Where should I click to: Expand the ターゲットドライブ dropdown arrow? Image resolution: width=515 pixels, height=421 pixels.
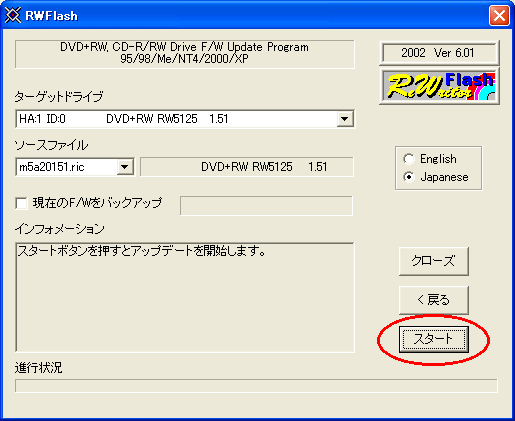pyautogui.click(x=345, y=119)
